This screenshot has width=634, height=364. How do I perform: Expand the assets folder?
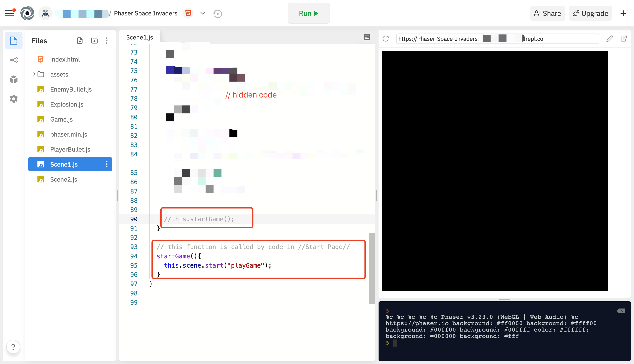(34, 74)
